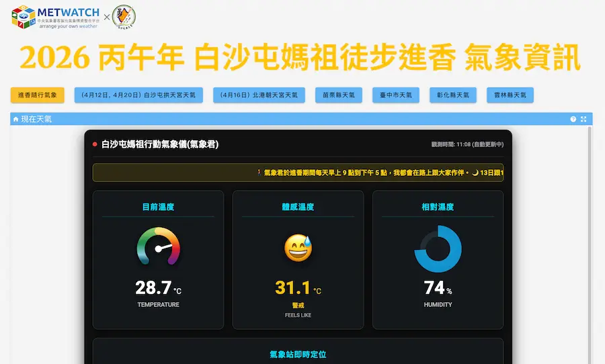Image resolution: width=605 pixels, height=364 pixels.
Task: Select the 臺中市天氣 tab
Action: tap(396, 95)
